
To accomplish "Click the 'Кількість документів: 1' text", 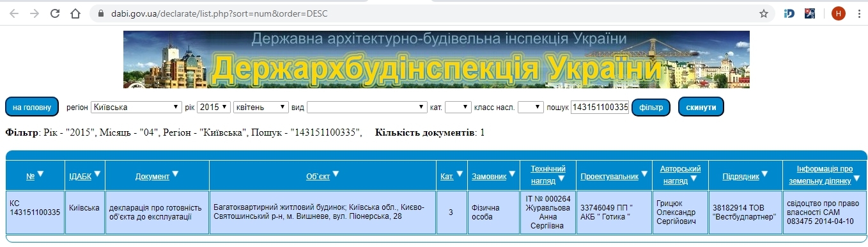I will [430, 132].
